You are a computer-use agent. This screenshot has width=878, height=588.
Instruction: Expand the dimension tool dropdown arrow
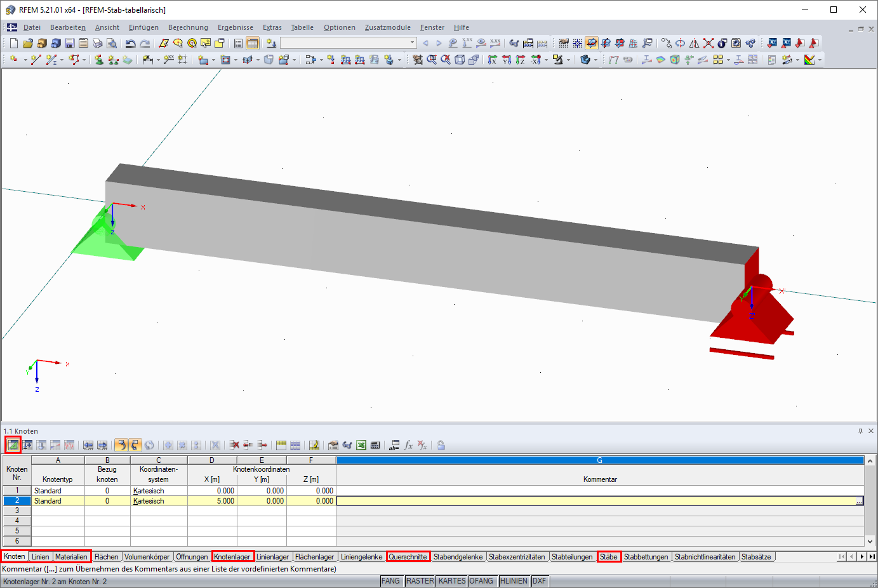tap(158, 60)
